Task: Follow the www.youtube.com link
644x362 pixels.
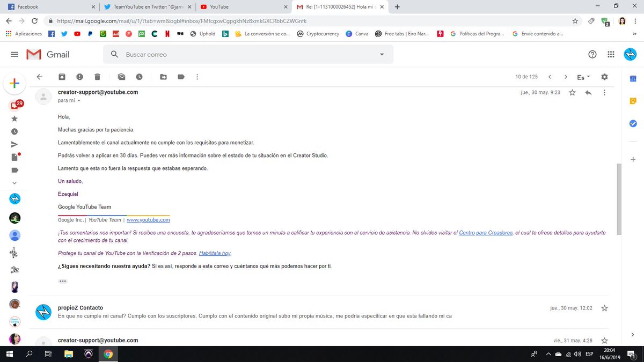Action: click(148, 220)
